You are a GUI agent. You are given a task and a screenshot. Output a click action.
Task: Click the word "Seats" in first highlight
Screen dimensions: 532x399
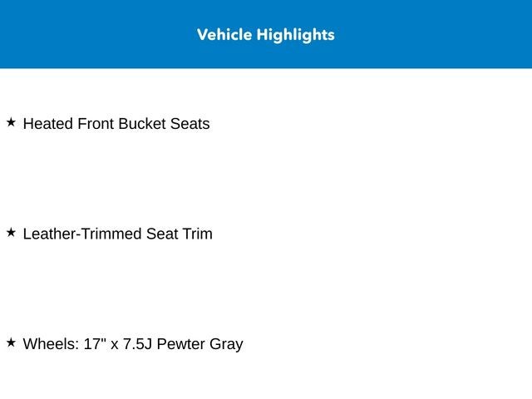(x=190, y=124)
